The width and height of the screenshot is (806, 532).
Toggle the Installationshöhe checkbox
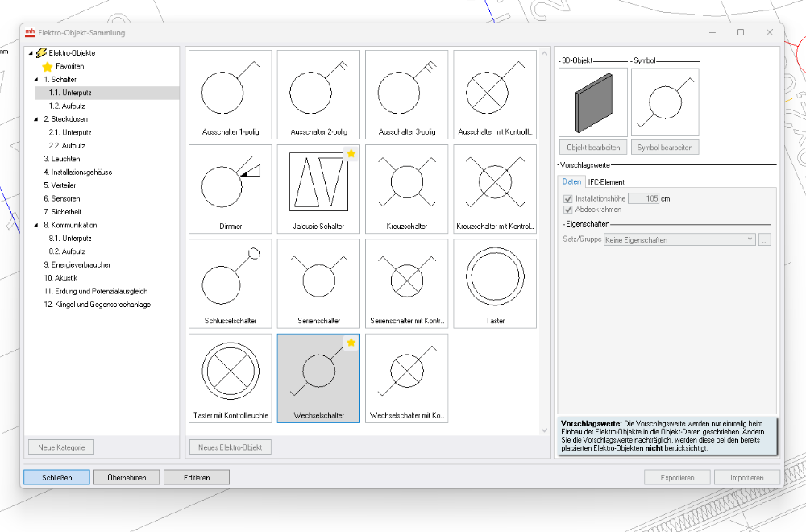click(568, 198)
